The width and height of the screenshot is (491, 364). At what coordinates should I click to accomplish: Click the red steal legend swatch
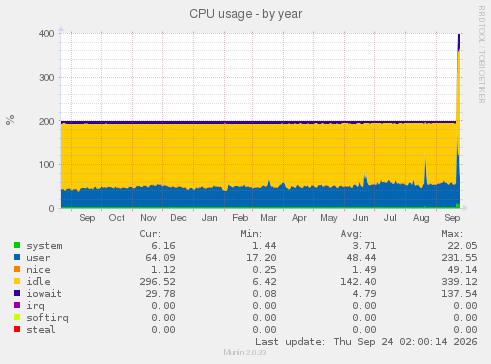tap(17, 329)
